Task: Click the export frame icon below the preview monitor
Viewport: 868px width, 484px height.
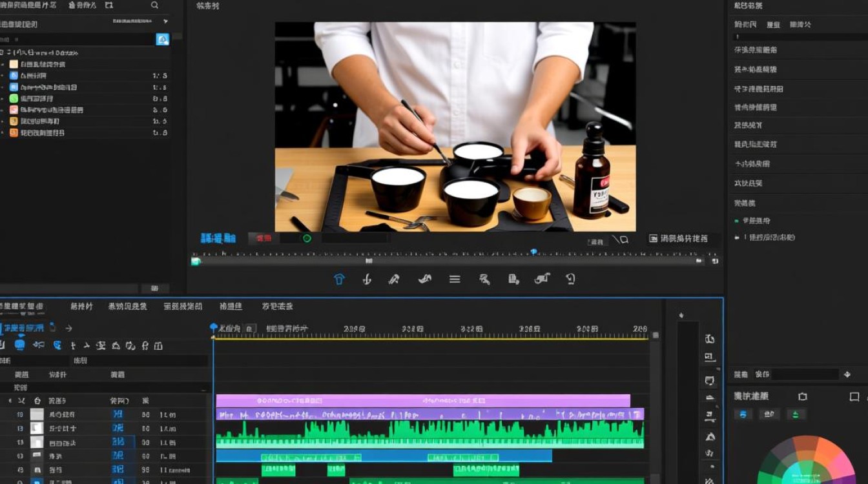Action: point(512,279)
